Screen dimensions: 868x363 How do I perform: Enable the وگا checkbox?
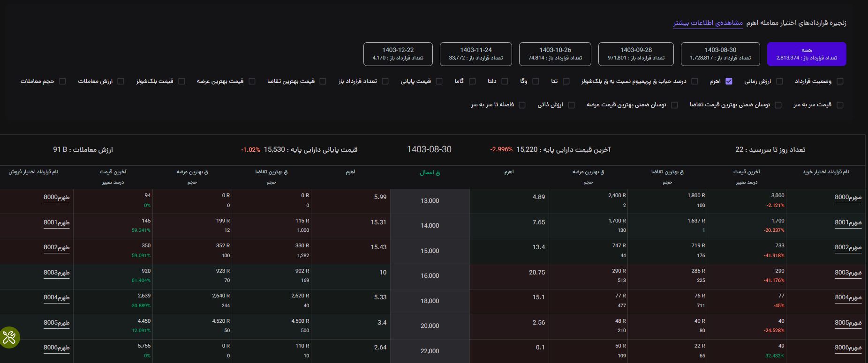coord(536,81)
